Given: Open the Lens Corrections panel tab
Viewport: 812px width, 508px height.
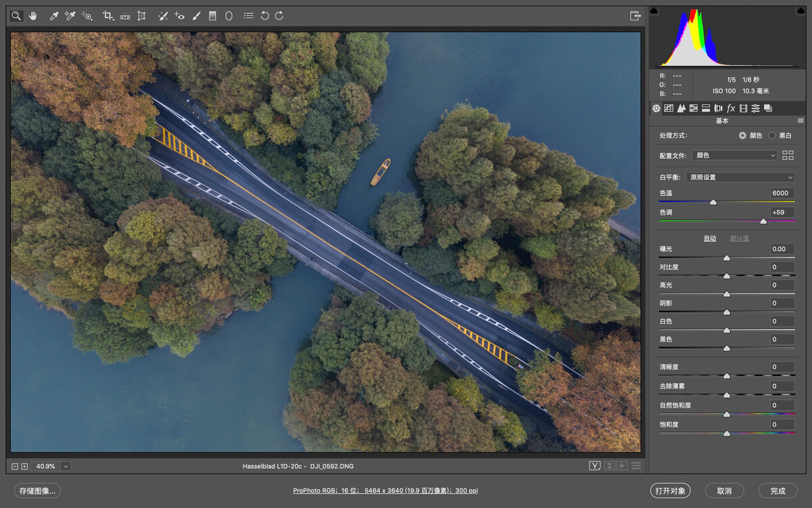Looking at the screenshot, I should (x=718, y=108).
